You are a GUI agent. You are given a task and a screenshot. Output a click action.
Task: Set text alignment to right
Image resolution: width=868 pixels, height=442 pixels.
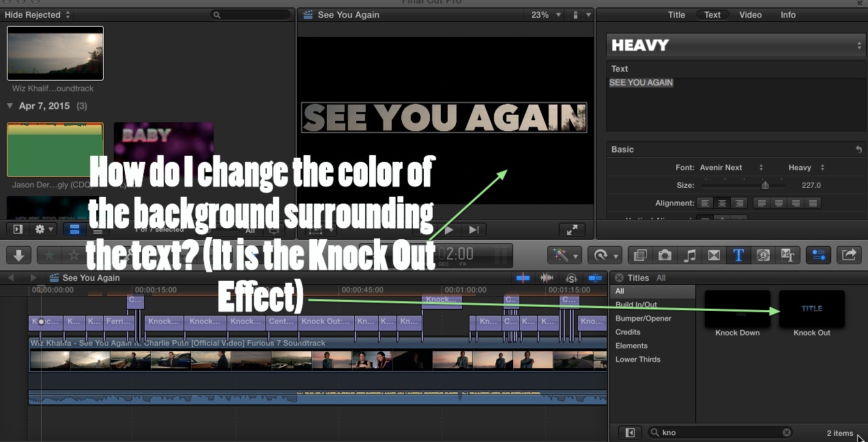[738, 203]
